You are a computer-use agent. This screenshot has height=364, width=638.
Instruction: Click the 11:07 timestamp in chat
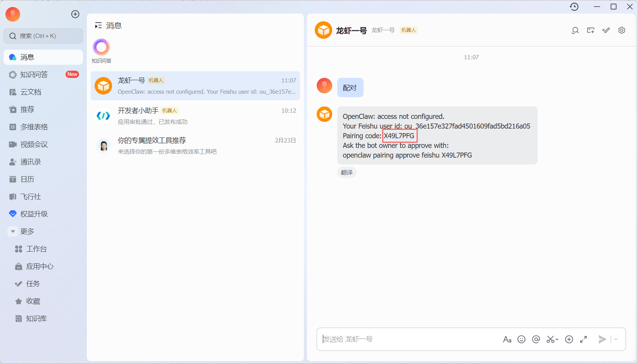coord(471,57)
